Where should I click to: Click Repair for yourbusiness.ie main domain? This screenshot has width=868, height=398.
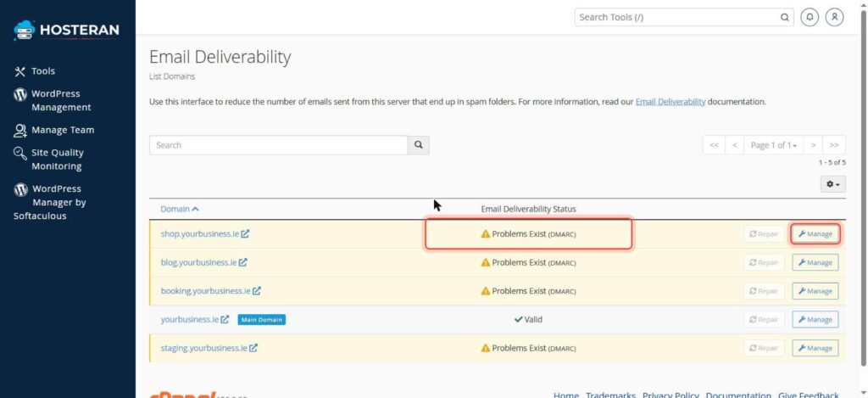point(764,319)
